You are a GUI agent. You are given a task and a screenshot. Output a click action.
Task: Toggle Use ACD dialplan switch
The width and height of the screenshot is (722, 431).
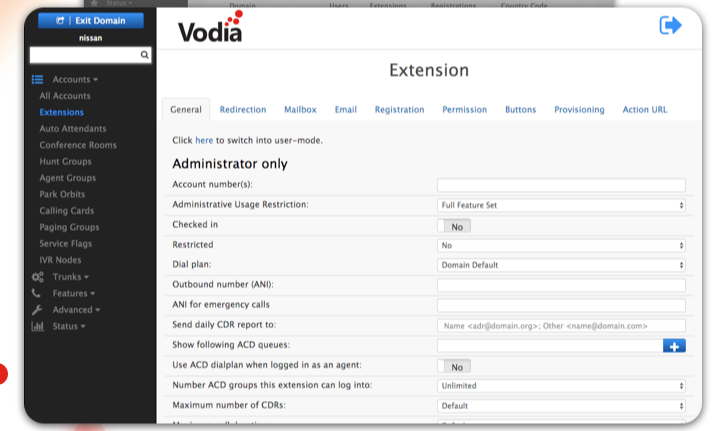click(x=454, y=367)
